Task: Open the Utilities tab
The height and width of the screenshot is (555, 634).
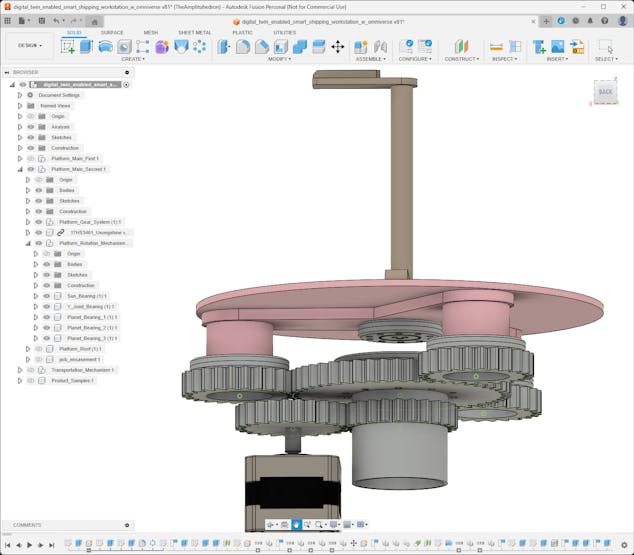Action: [284, 32]
